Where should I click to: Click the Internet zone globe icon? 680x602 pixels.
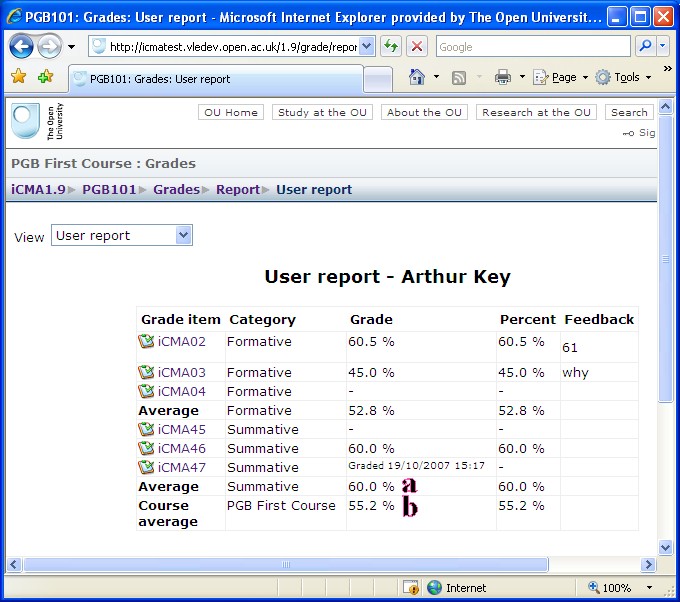tap(434, 588)
